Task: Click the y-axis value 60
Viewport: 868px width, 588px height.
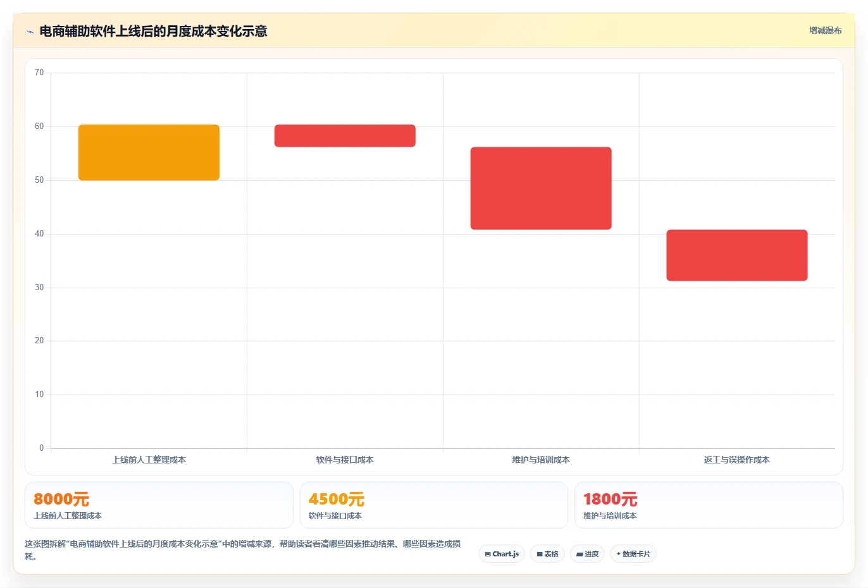Action: [39, 126]
